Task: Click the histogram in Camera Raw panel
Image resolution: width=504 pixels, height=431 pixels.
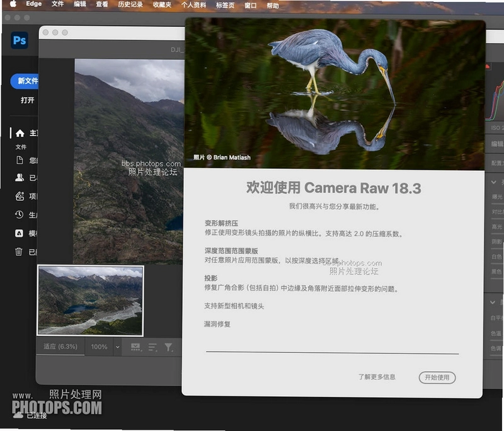Action: pyautogui.click(x=495, y=91)
